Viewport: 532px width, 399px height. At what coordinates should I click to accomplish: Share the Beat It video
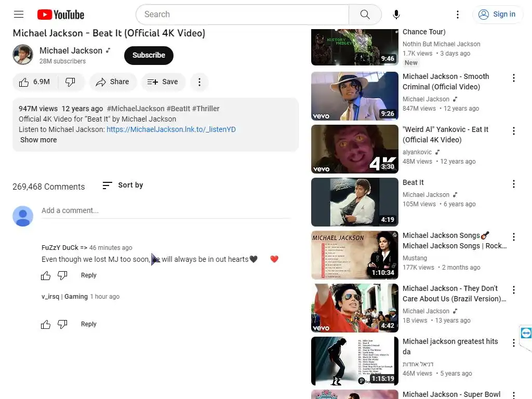coord(113,82)
